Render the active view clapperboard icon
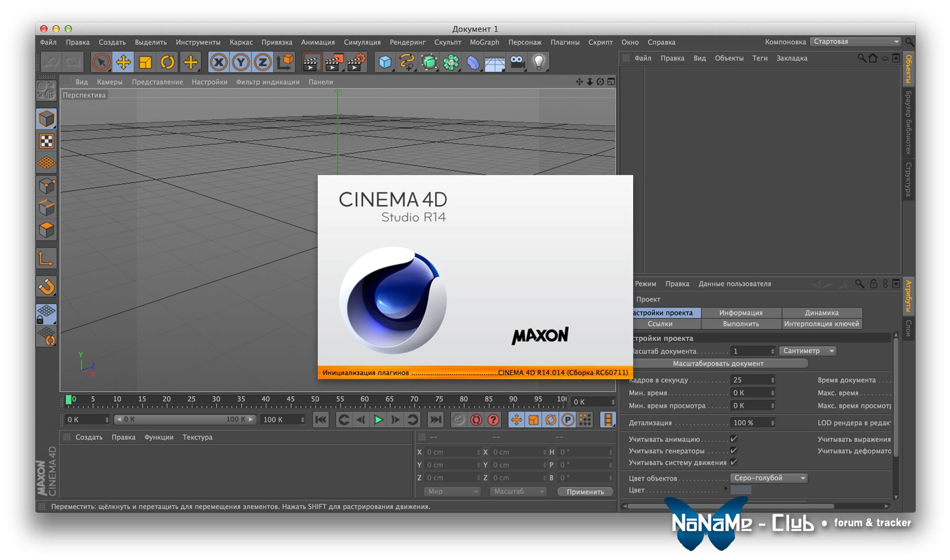The height and width of the screenshot is (560, 950). 311,62
